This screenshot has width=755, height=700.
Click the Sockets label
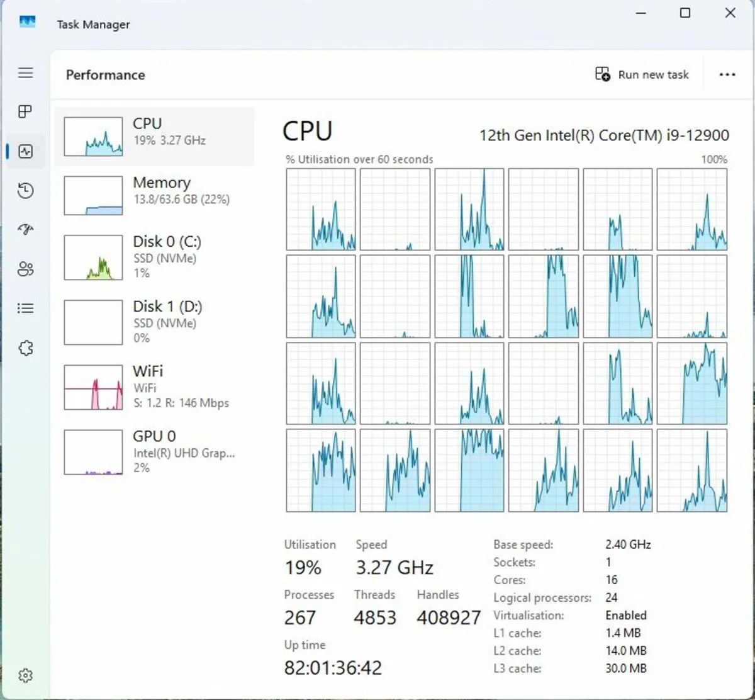coord(515,562)
